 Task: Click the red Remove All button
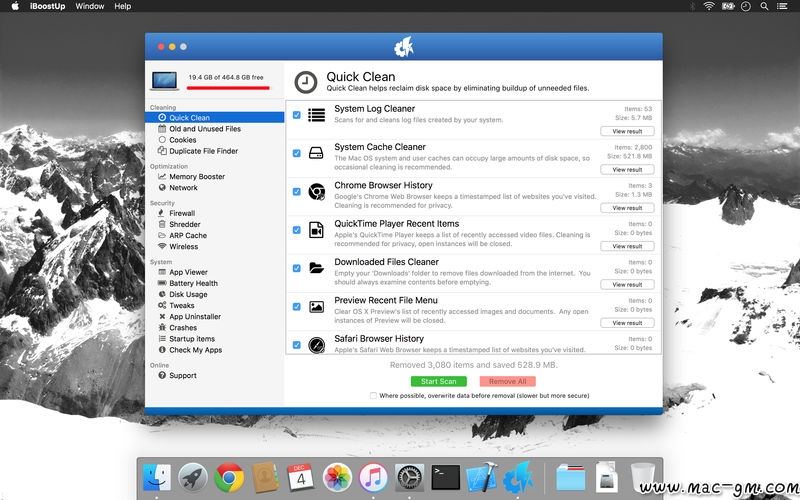click(508, 381)
